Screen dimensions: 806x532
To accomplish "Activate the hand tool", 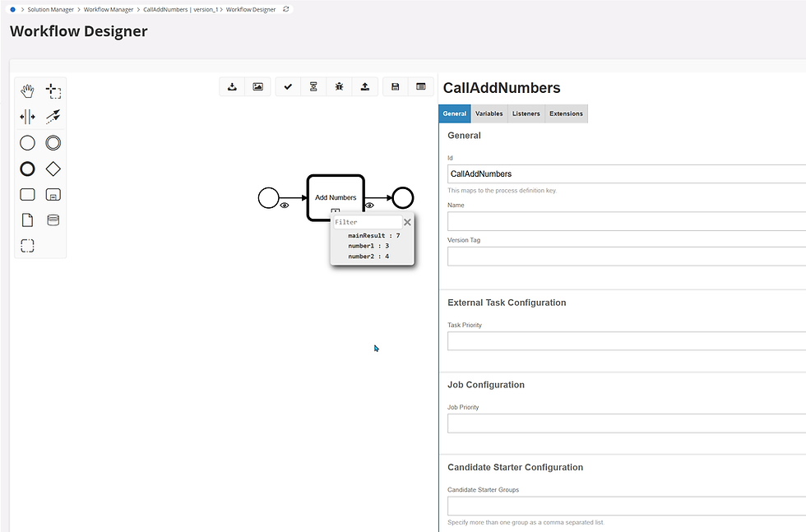I will [27, 91].
